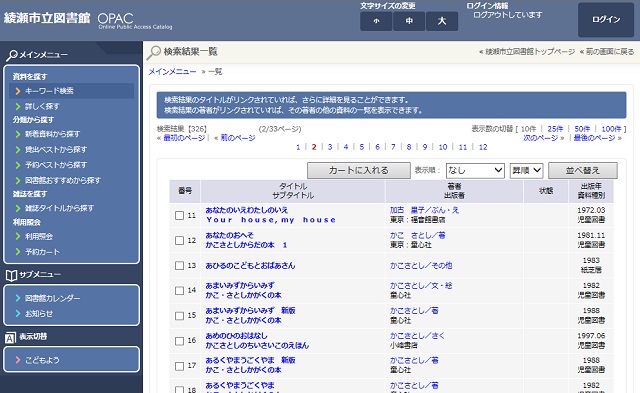Open title あなたのおへそ
Viewport: 640px width, 393px height.
[229, 235]
